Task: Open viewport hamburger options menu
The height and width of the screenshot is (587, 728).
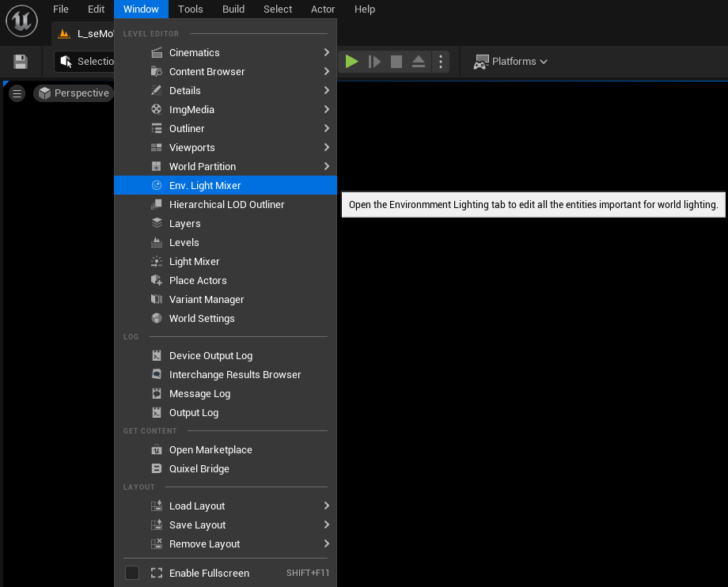Action: click(x=17, y=93)
